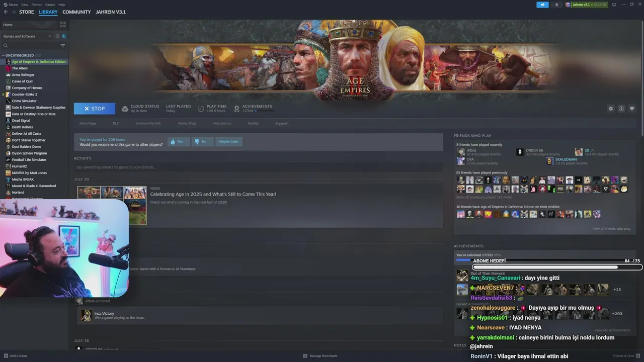Click the achievements progress bar
Image resolution: width=644 pixels, height=362 pixels.
(x=265, y=111)
